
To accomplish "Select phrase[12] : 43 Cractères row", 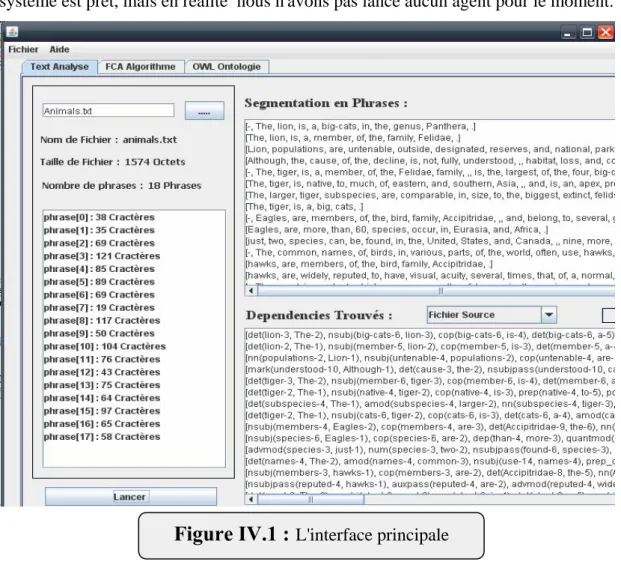I will [x=135, y=372].
